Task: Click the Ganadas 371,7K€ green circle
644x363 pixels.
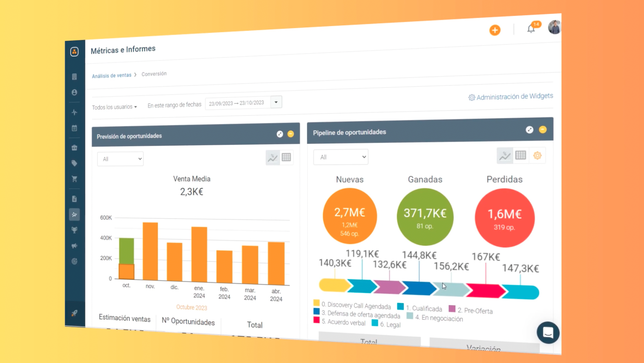Action: click(x=425, y=217)
